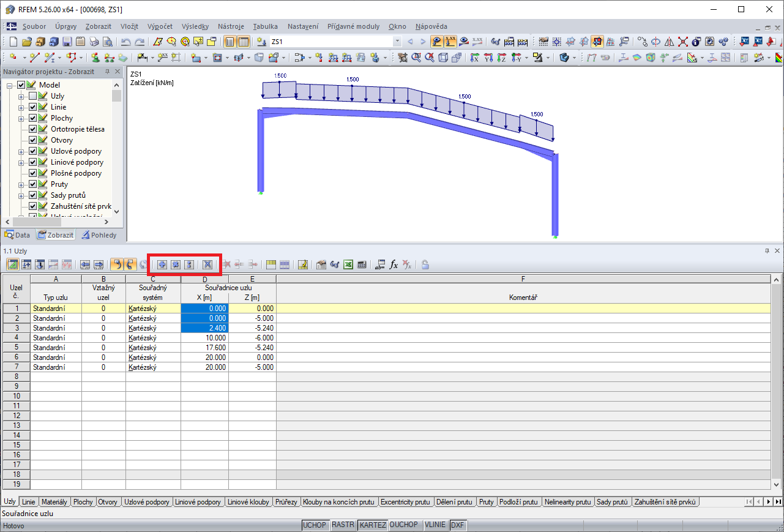Expand the Plochy tree node
The image size is (784, 532).
(21, 118)
